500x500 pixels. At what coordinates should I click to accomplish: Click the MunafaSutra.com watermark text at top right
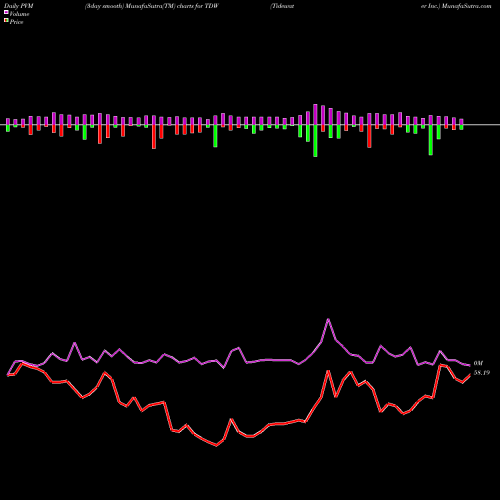pos(467,6)
